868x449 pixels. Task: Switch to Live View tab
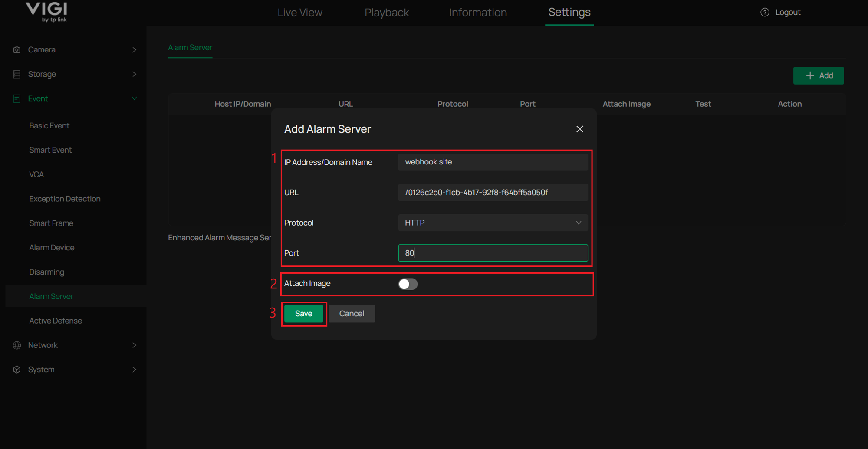300,13
